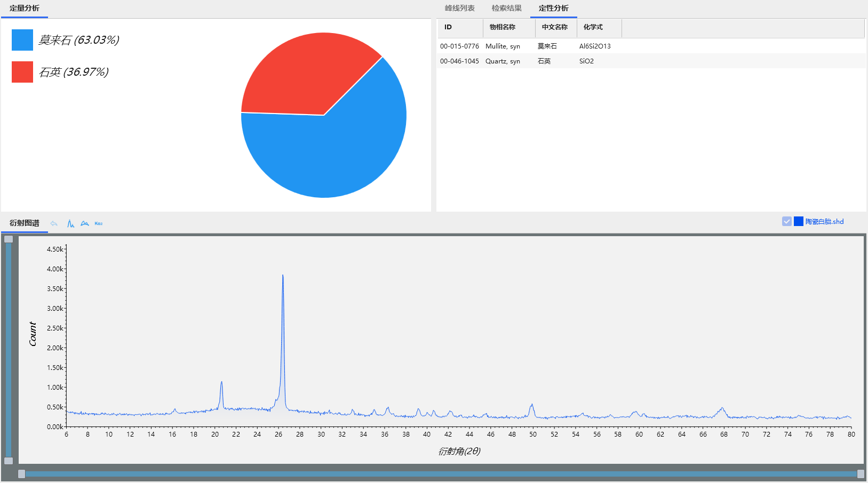Click the smoothing curve icon in toolbar
Screen dimensions: 868x483
85,223
